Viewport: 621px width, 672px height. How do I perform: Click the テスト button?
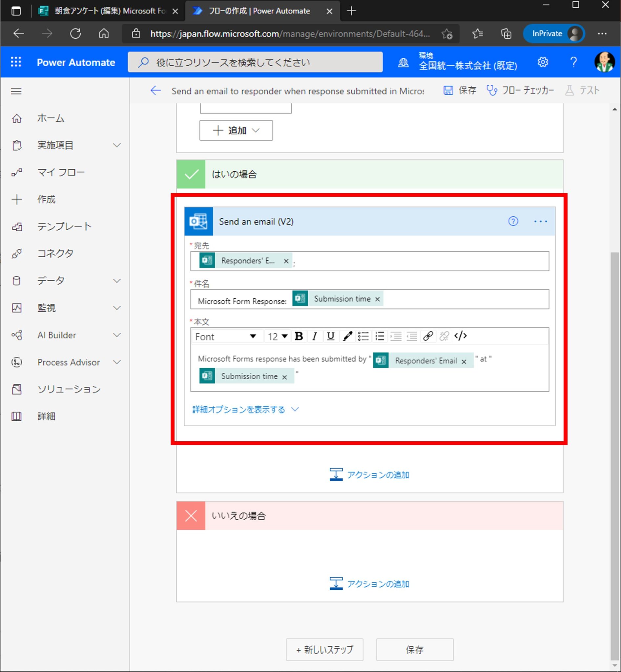coord(582,91)
